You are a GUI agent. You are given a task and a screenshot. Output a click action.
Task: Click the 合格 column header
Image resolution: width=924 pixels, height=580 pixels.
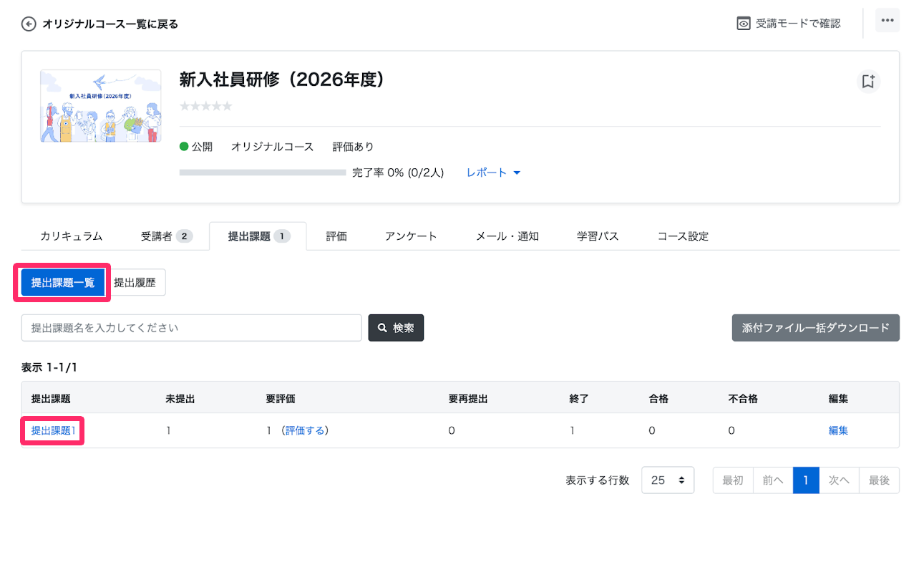pyautogui.click(x=658, y=399)
